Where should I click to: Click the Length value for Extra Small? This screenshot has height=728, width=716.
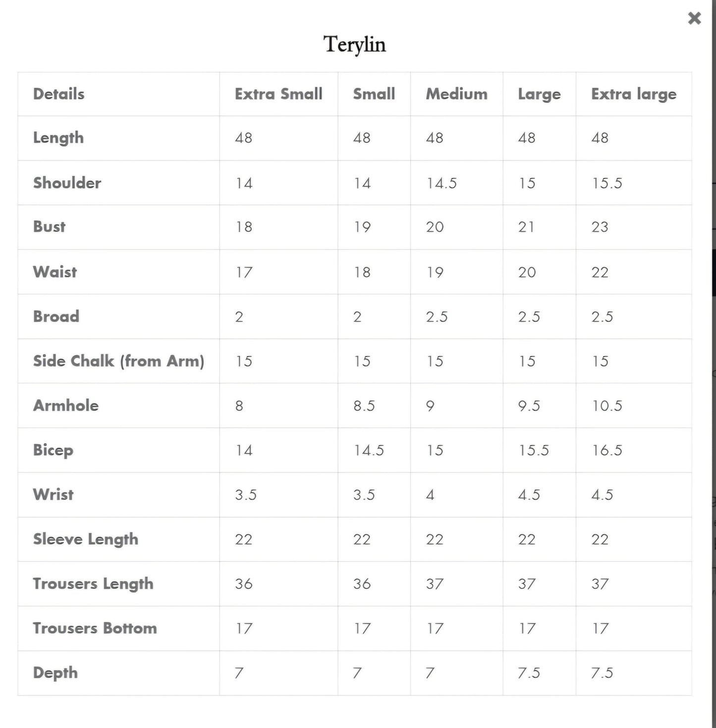243,138
